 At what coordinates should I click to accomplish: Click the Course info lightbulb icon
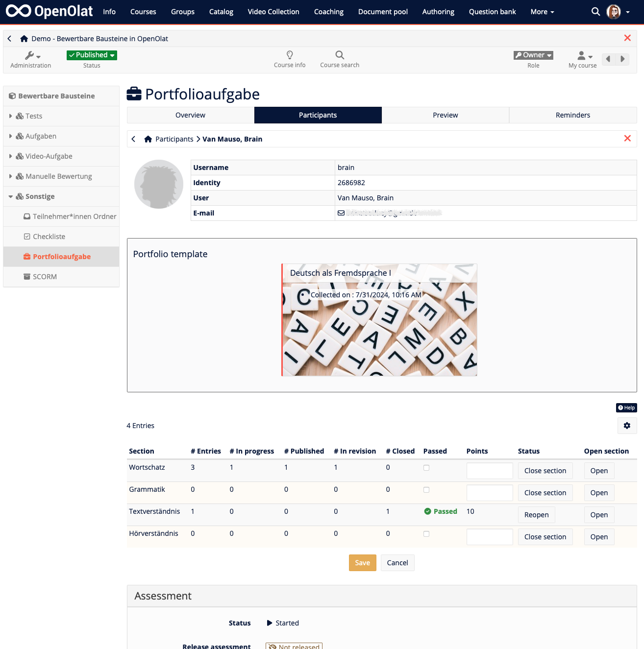pos(290,55)
